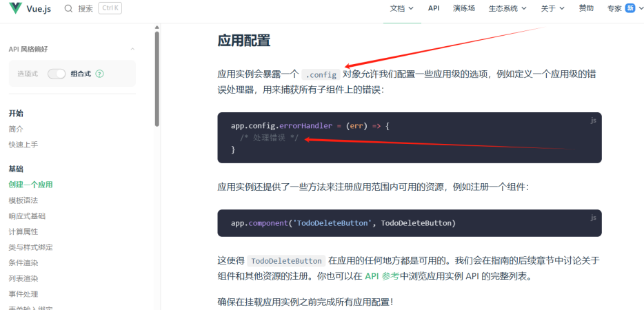Image resolution: width=644 pixels, height=332 pixels.
Task: Click the 选项式 label
Action: pyautogui.click(x=28, y=74)
